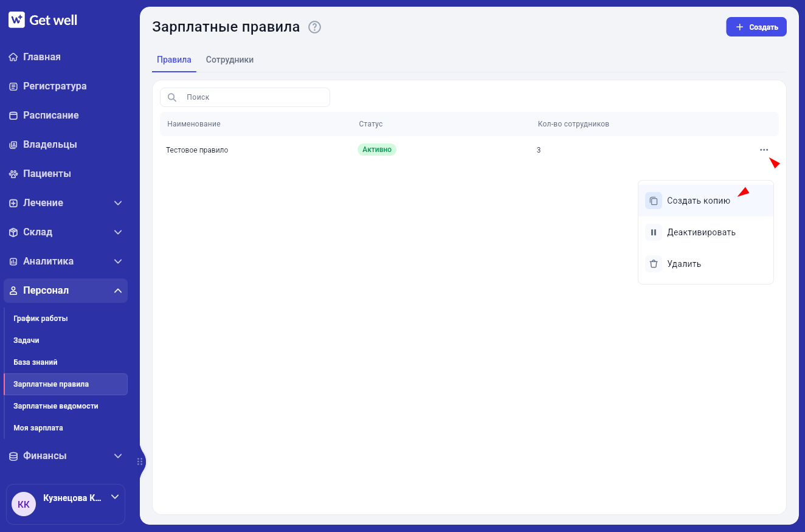This screenshot has height=532, width=805.
Task: Open user profile dropdown chevron
Action: [114, 497]
